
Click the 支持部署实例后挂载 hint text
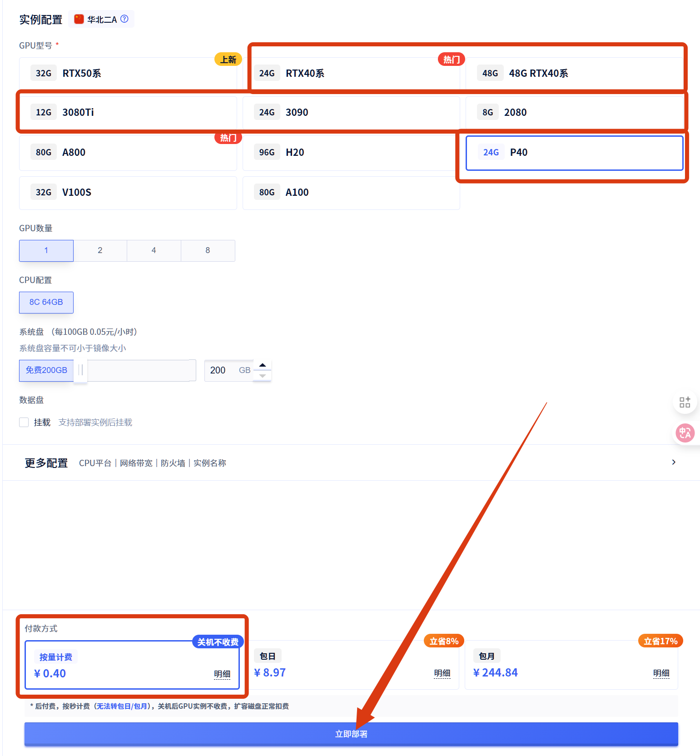point(95,423)
